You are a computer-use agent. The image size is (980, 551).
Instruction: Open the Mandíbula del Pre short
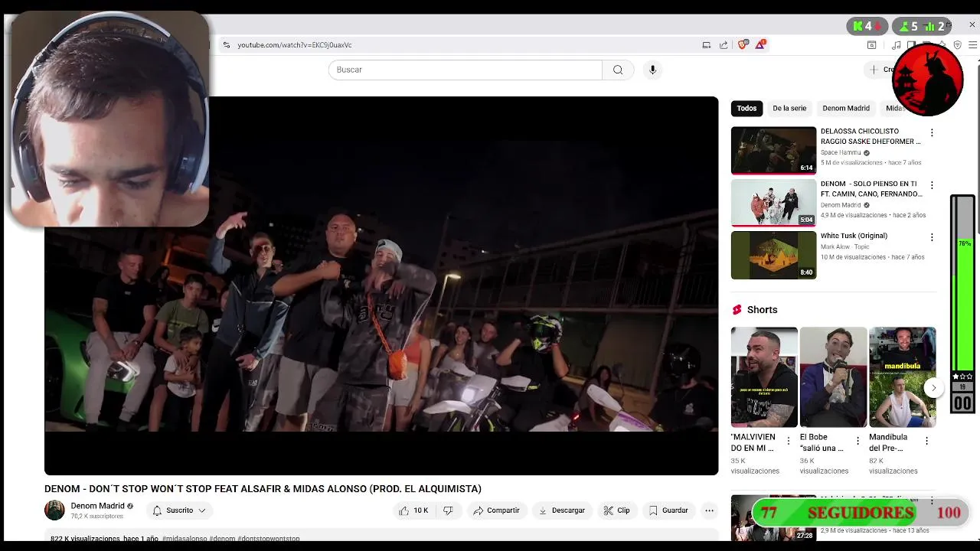(902, 377)
